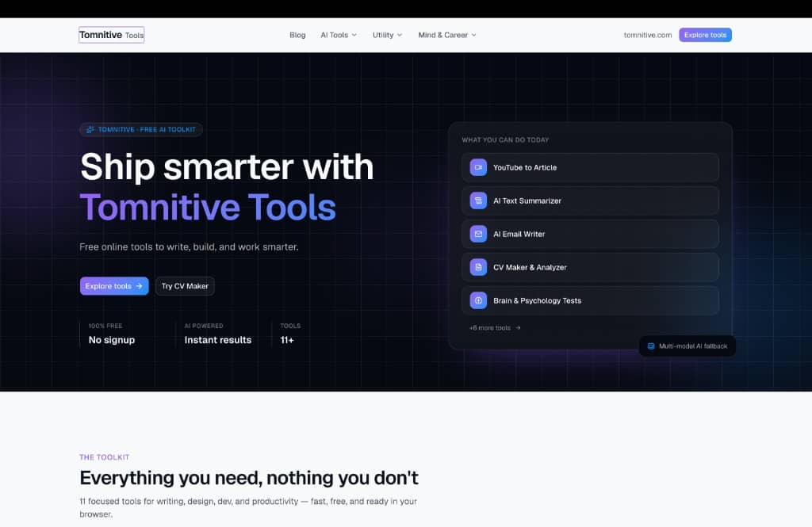Screen dimensions: 812x527
Task: Click the sparkle icon in toolkit badge
Action: pyautogui.click(x=90, y=129)
